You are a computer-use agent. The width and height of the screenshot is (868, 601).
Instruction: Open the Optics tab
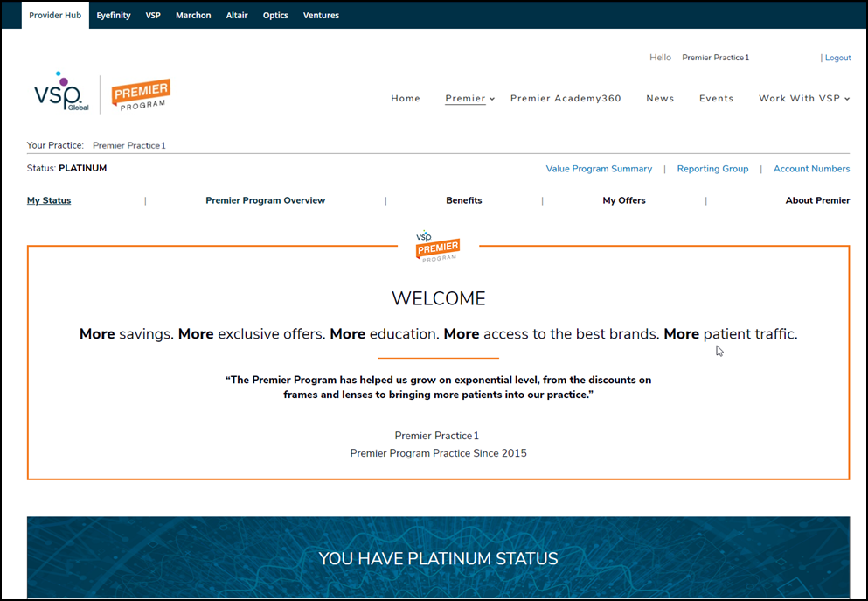pos(275,15)
